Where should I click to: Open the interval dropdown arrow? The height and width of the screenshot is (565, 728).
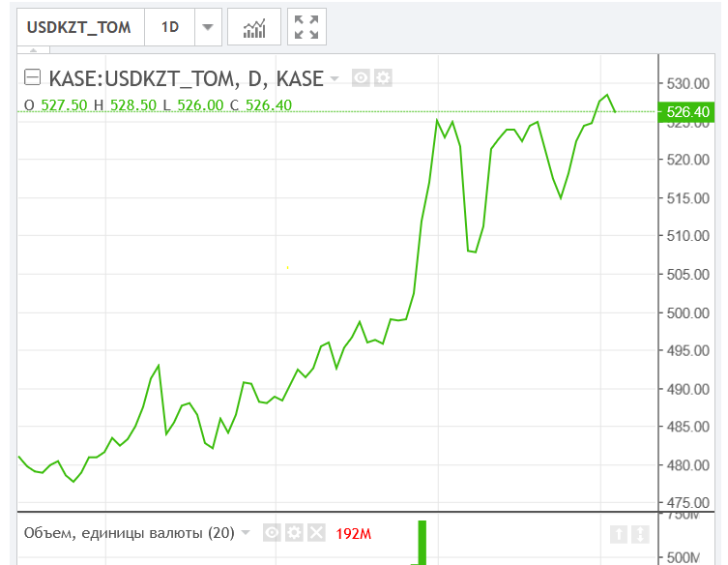click(208, 27)
